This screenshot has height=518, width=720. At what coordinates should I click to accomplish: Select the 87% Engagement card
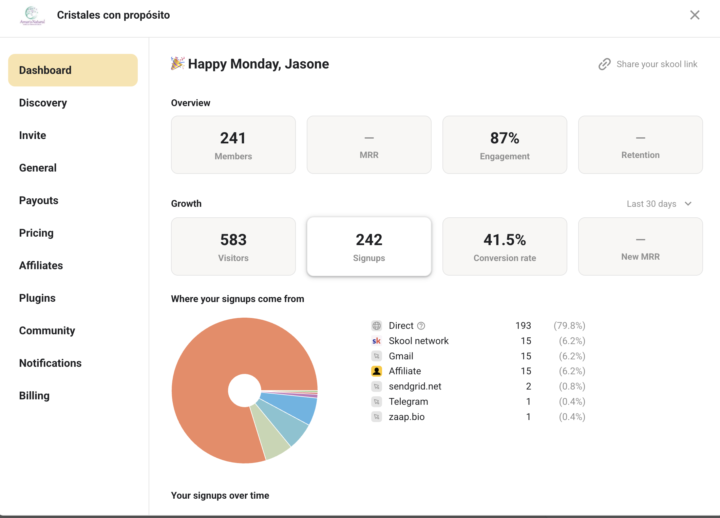pyautogui.click(x=505, y=145)
